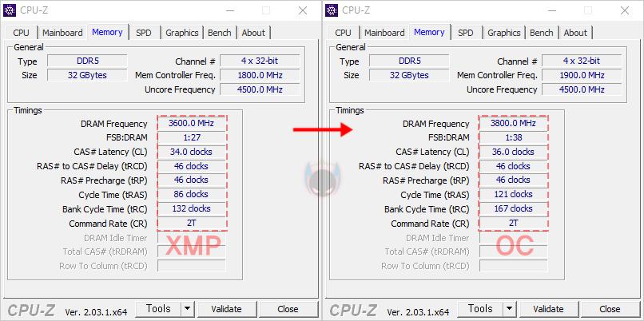Click Tools button in right CPU-Z window
Screen dimensions: 644x321
(480, 309)
